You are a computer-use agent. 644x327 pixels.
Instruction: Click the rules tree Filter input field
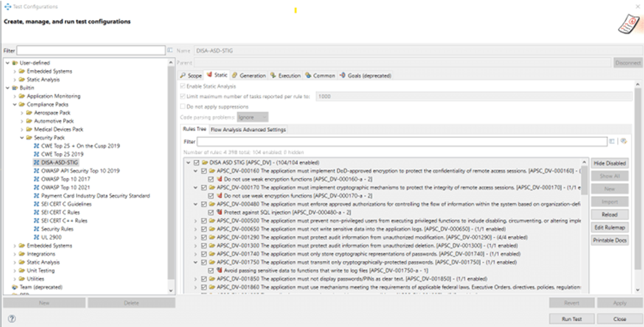tap(402, 141)
